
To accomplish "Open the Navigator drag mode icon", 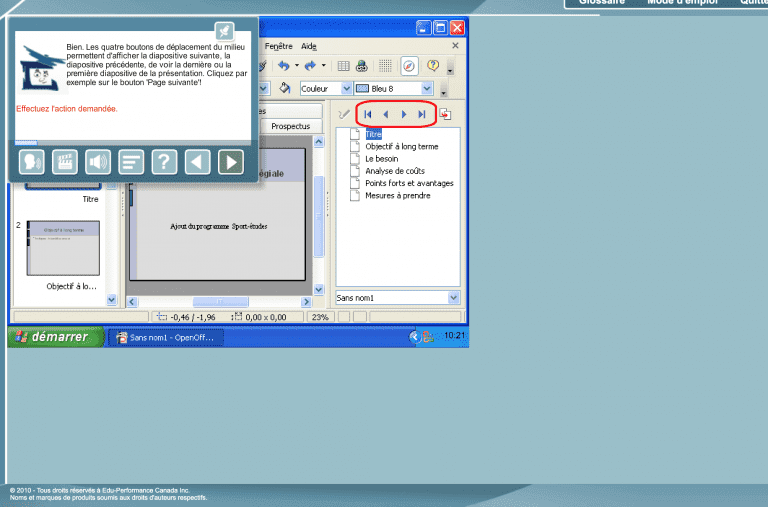I will [445, 114].
